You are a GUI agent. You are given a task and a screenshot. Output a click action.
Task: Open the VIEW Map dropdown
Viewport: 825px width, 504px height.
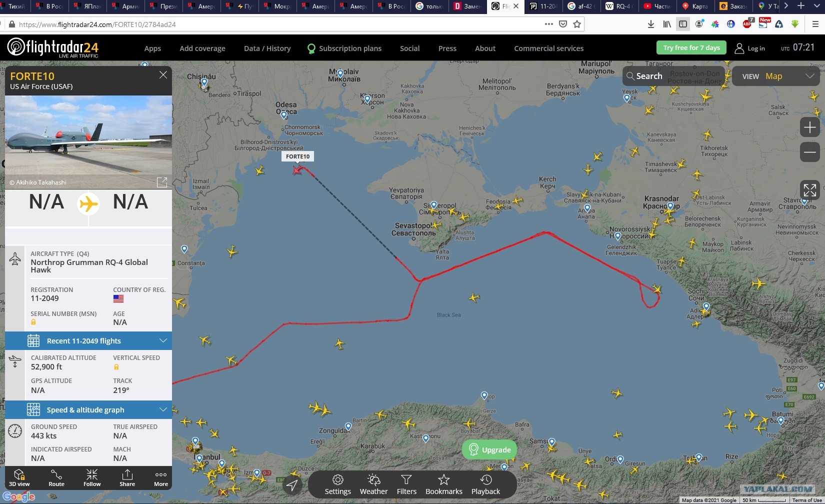776,76
